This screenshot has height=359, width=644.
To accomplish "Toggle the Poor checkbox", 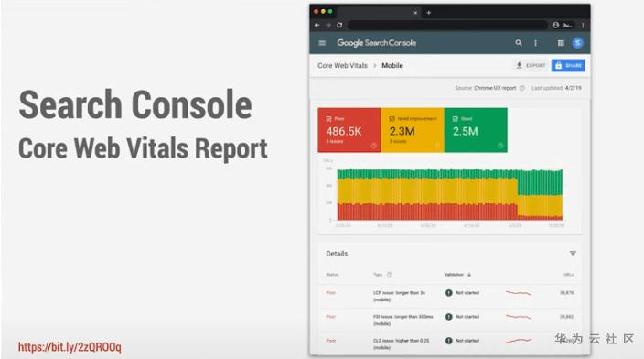I will point(328,119).
